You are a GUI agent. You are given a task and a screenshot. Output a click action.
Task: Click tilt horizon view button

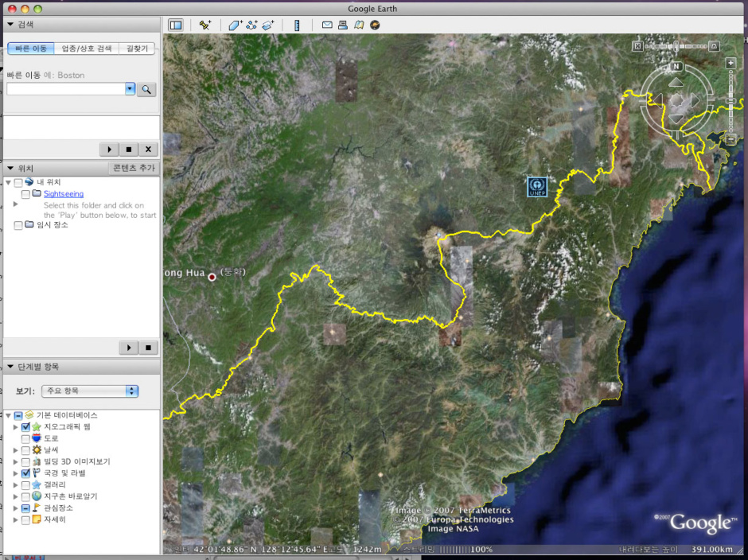pos(714,46)
